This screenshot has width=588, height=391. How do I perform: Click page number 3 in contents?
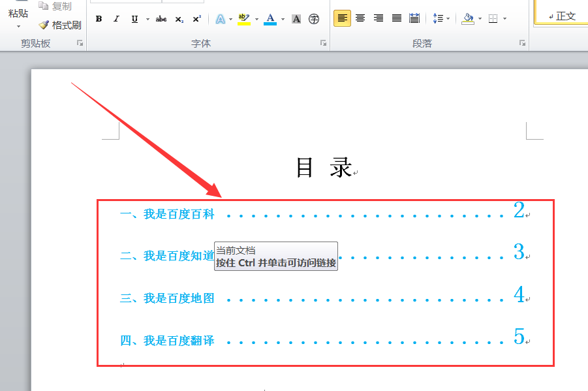[519, 251]
